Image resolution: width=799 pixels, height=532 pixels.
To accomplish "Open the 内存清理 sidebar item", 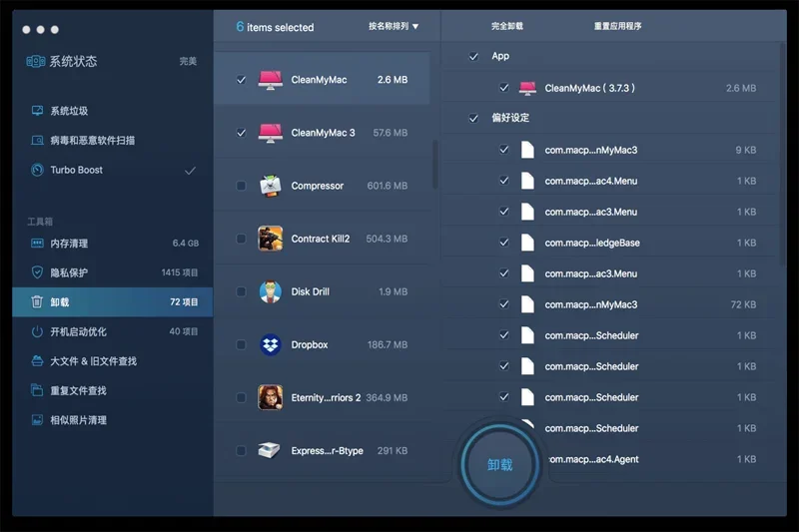I will point(113,244).
